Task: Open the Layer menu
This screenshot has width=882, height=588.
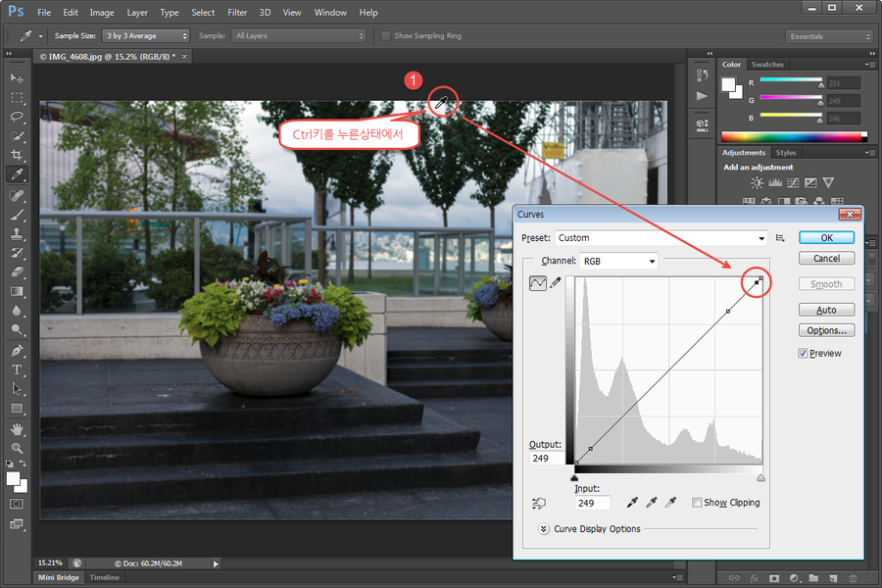Action: coord(137,13)
